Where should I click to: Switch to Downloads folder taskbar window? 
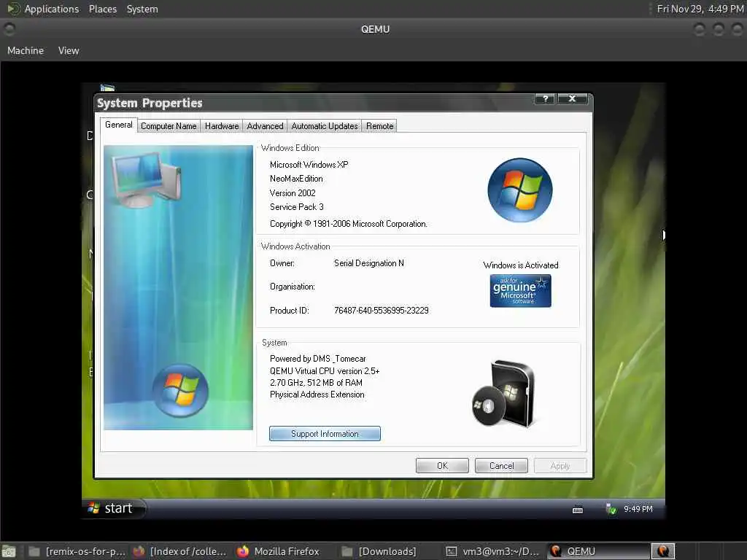(379, 551)
